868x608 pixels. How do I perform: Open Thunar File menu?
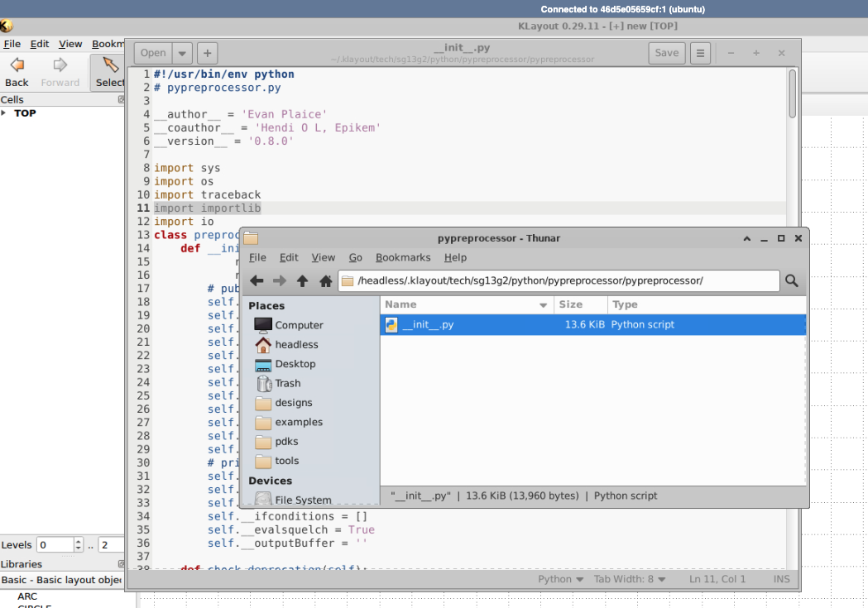pos(257,257)
